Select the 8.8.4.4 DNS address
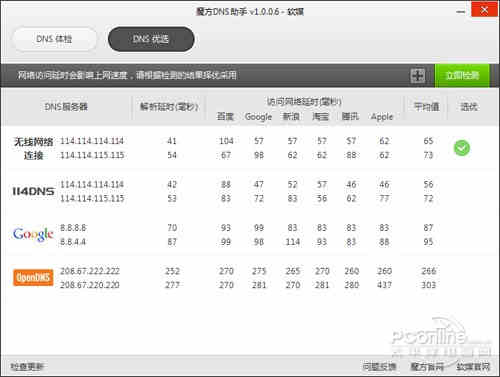This screenshot has height=377, width=500. pos(73,242)
